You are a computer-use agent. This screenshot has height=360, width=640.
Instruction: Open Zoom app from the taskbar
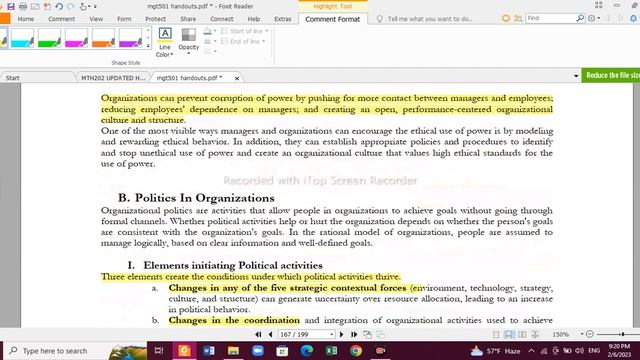[x=258, y=351]
